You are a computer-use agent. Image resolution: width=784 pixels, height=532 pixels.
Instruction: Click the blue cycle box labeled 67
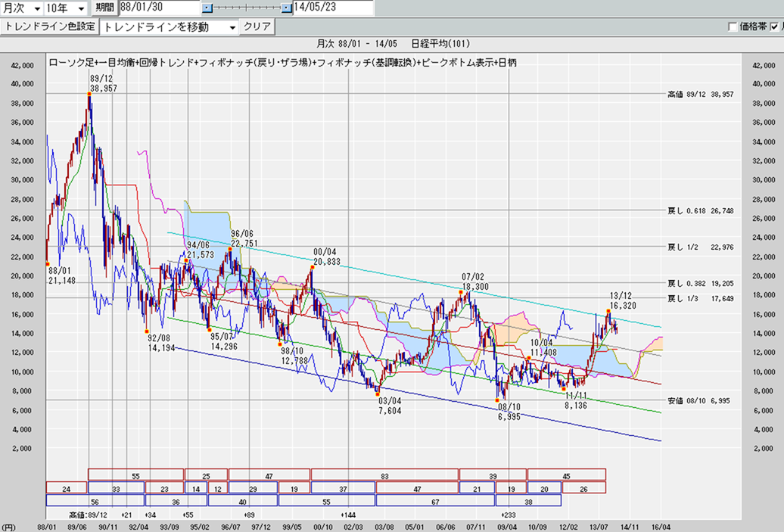coord(435,500)
